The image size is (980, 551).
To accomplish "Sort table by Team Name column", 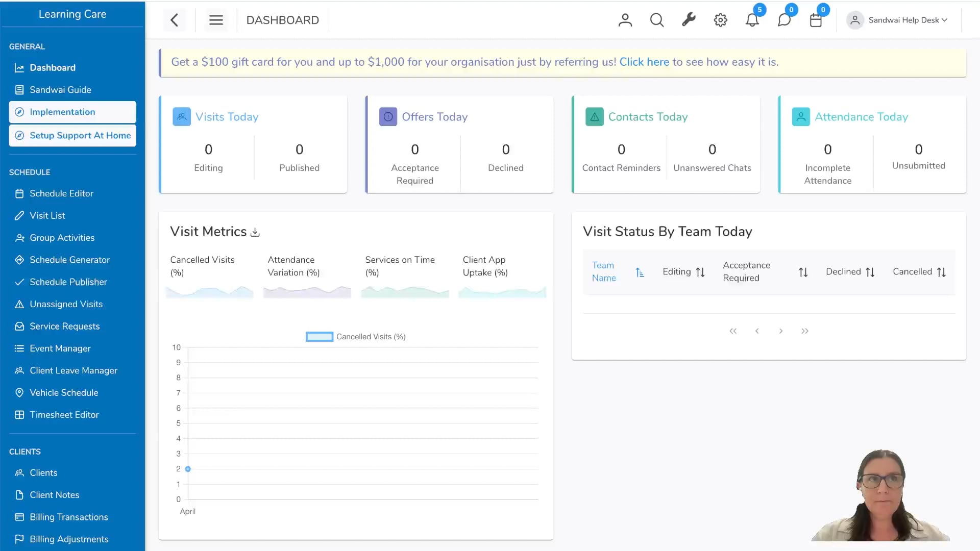I will [x=640, y=272].
